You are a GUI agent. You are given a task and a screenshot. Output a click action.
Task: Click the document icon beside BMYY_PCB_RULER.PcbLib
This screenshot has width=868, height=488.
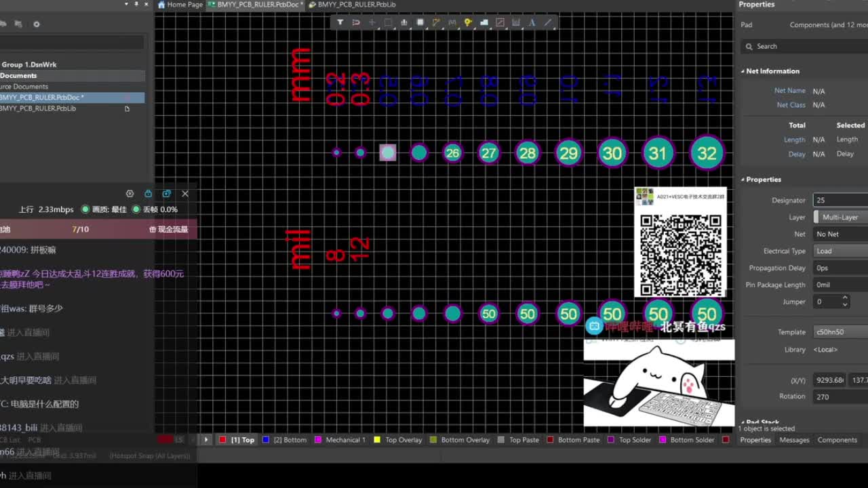(x=127, y=108)
